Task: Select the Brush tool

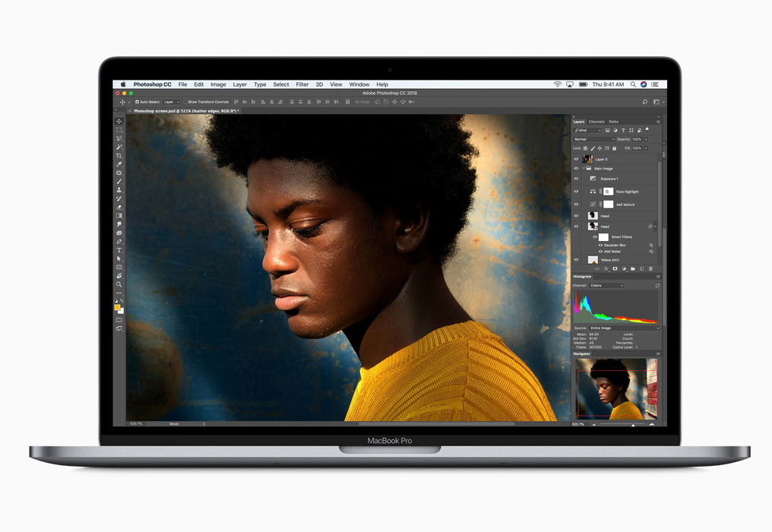Action: click(119, 182)
